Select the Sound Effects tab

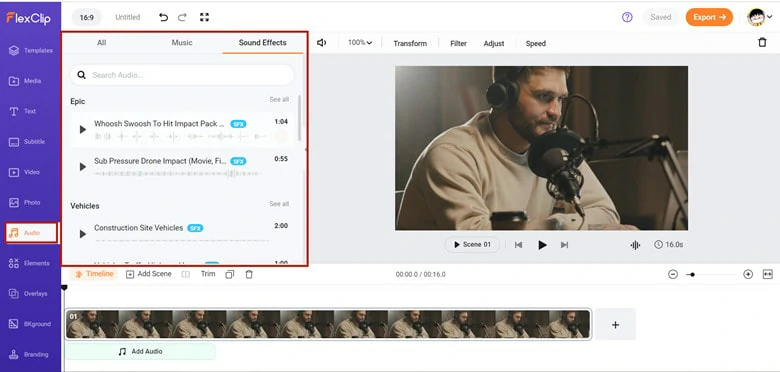[263, 43]
